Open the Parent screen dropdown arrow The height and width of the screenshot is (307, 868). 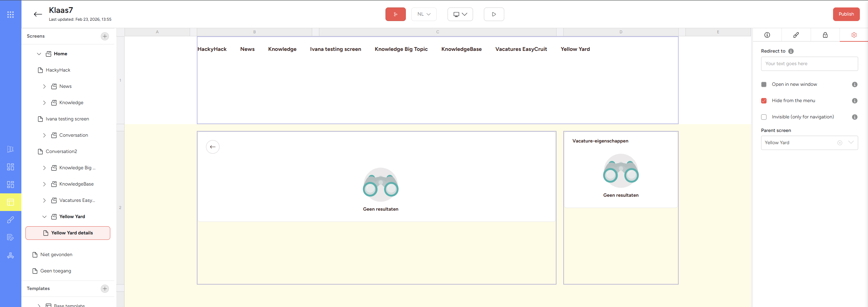pyautogui.click(x=851, y=142)
